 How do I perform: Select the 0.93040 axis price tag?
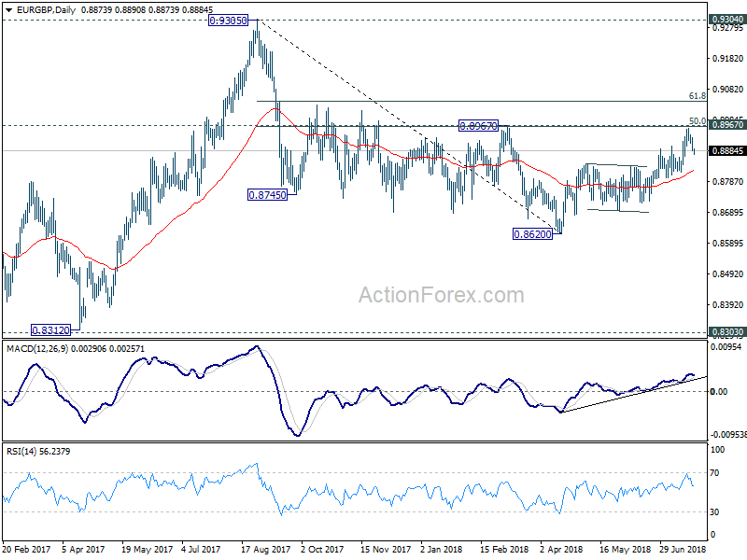[726, 19]
